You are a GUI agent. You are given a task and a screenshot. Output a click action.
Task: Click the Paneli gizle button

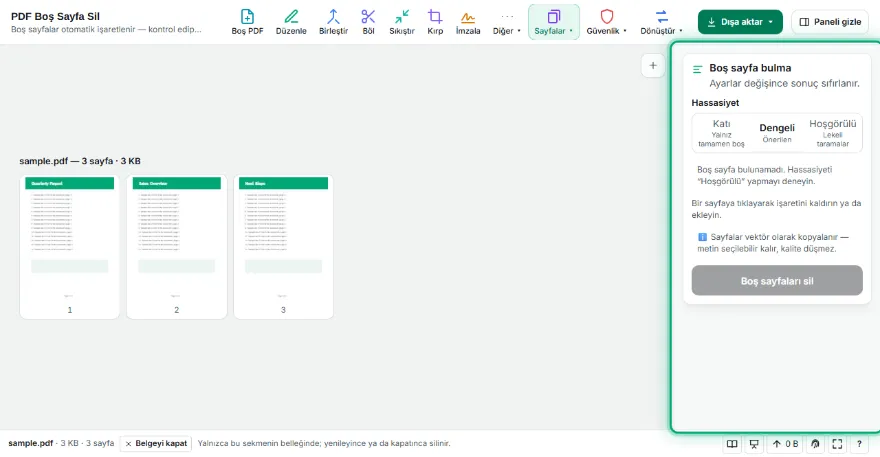(x=829, y=22)
